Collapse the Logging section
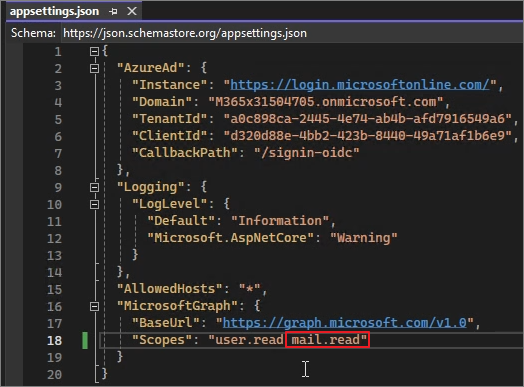 point(95,187)
